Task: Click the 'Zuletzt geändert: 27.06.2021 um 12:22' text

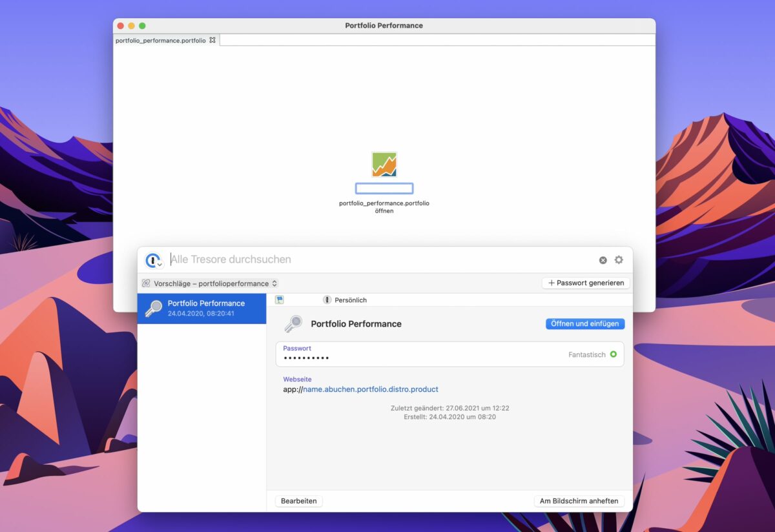Action: coord(449,408)
